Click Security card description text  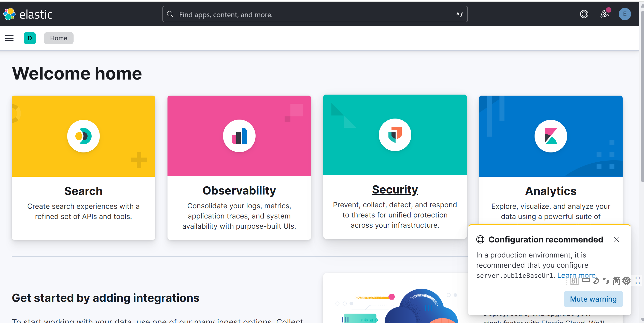pyautogui.click(x=395, y=215)
